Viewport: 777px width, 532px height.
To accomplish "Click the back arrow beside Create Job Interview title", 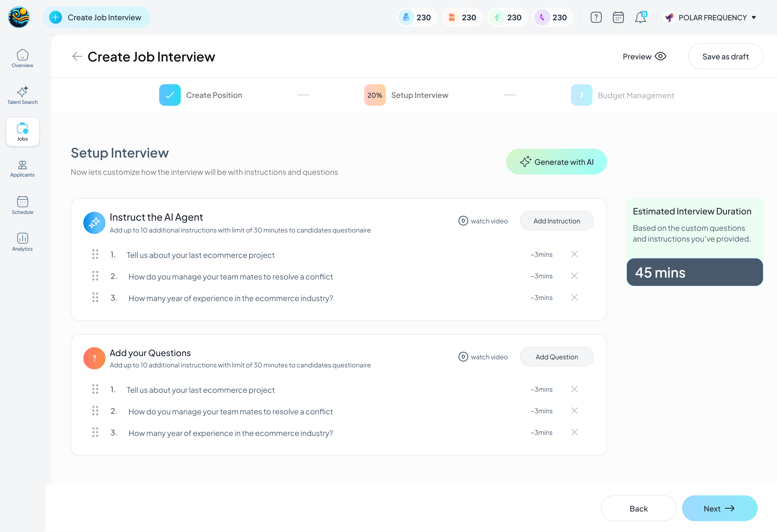I will (77, 57).
